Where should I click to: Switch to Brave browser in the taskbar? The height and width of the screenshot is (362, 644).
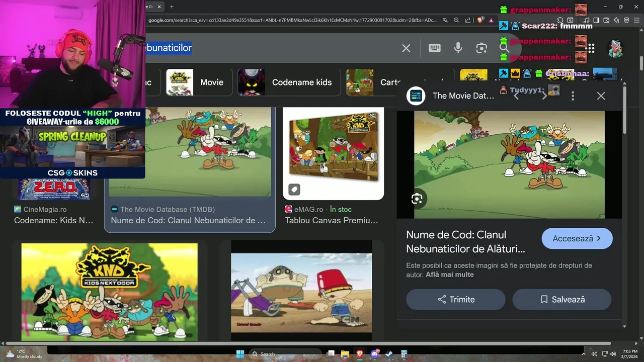click(x=360, y=354)
